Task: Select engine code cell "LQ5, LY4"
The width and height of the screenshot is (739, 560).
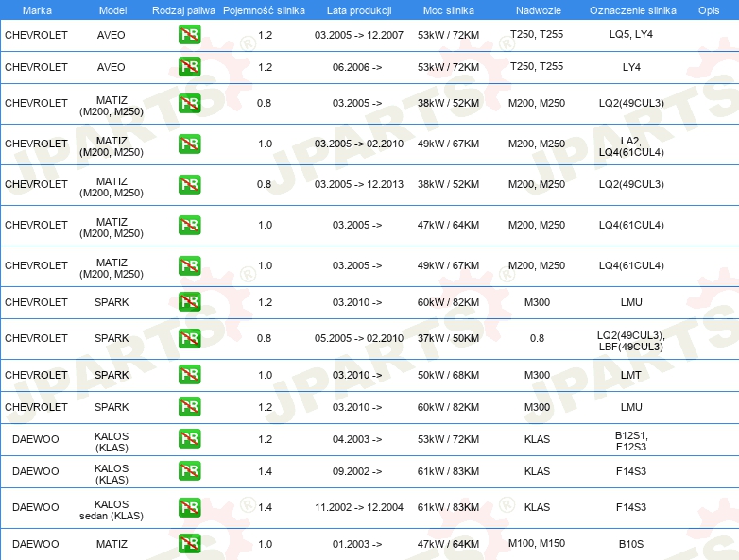Action: click(x=630, y=34)
